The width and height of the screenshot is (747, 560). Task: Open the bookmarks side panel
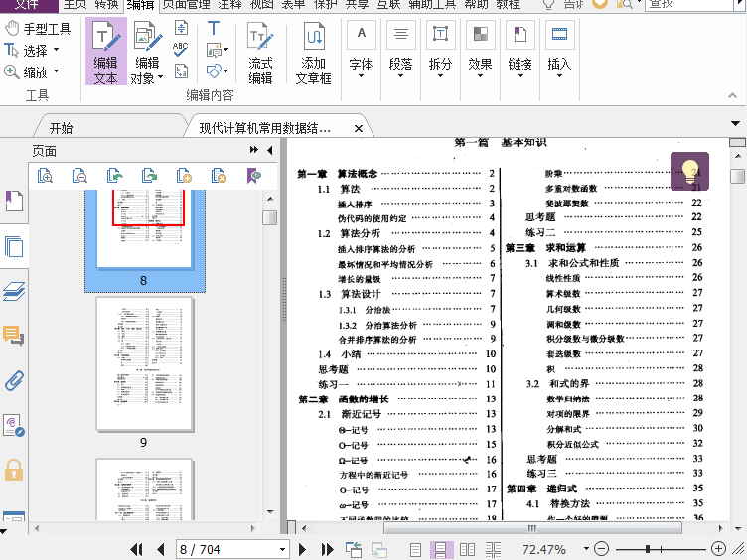pyautogui.click(x=14, y=201)
